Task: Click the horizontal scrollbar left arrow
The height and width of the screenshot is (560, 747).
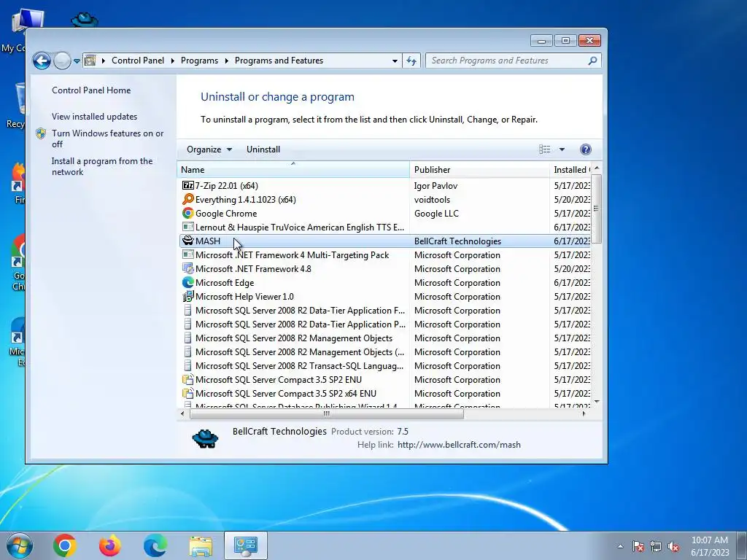Action: 182,413
